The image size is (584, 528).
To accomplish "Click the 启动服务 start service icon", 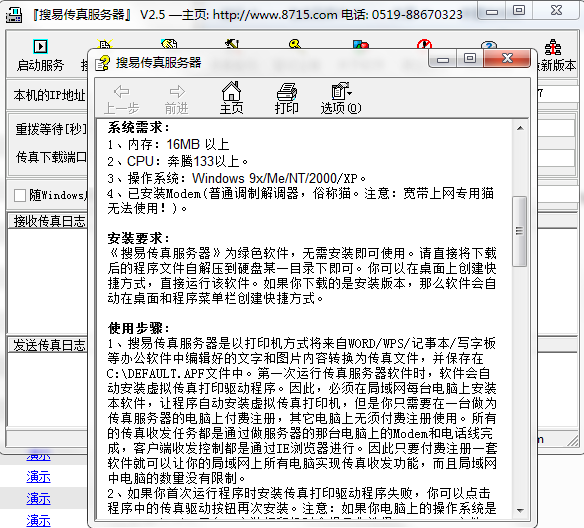I will pyautogui.click(x=40, y=47).
